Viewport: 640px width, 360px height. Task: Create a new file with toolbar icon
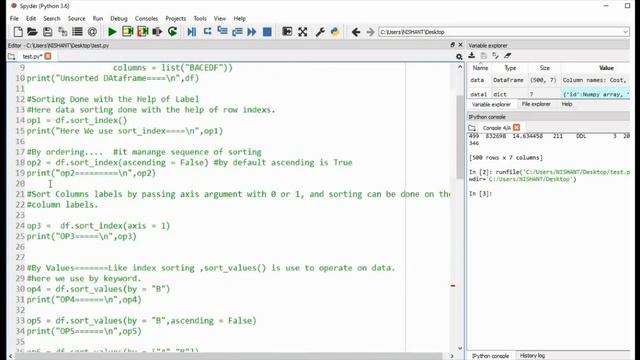click(18, 32)
